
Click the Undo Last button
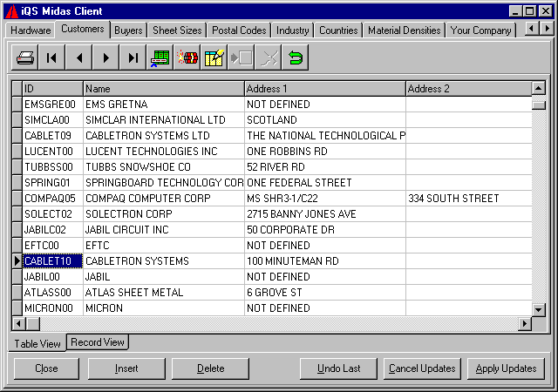click(339, 368)
